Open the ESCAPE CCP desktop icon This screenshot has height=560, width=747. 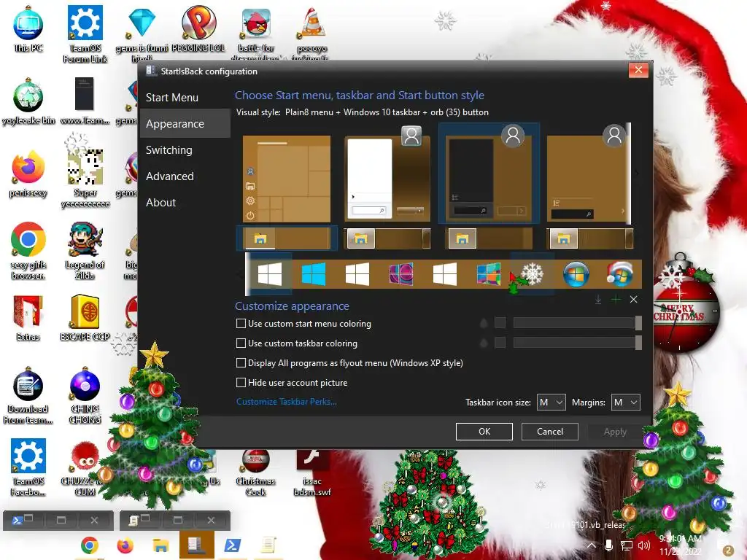85,318
